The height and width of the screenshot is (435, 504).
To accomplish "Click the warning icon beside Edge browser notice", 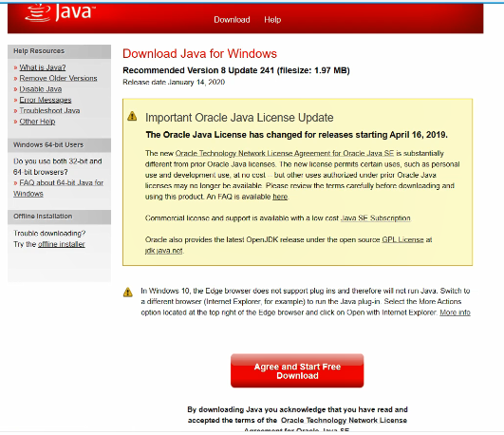I will [128, 292].
